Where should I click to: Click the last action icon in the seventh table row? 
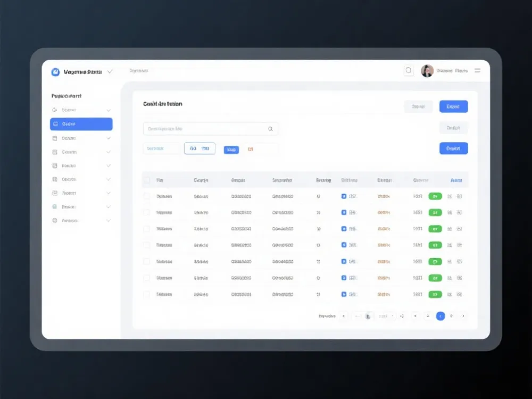tap(460, 294)
